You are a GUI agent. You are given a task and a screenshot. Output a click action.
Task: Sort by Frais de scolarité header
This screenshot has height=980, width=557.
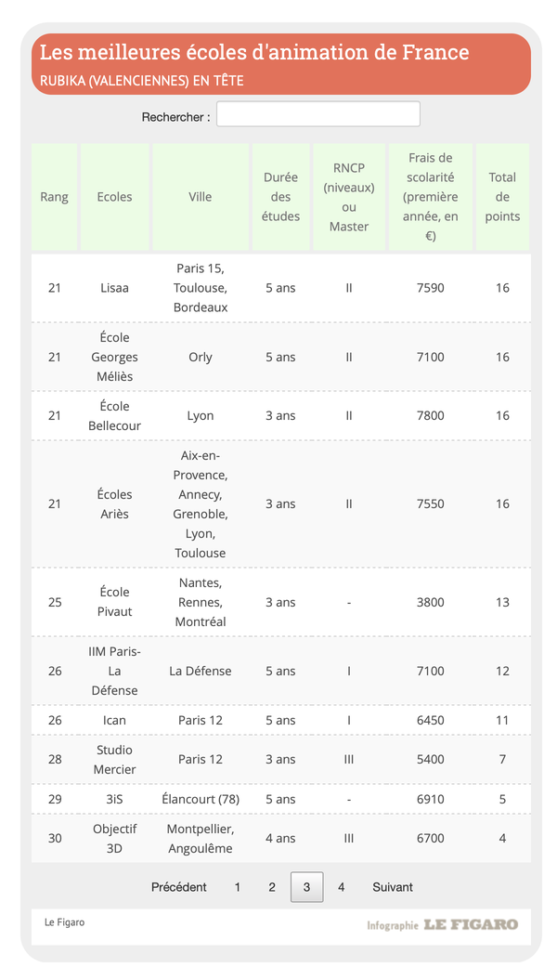coord(431,197)
